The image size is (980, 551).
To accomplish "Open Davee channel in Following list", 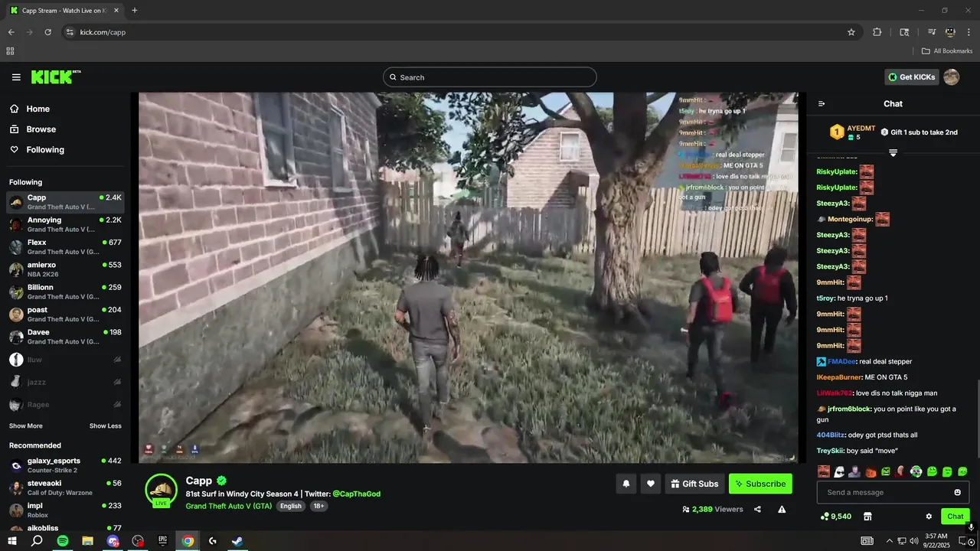I will tap(65, 337).
